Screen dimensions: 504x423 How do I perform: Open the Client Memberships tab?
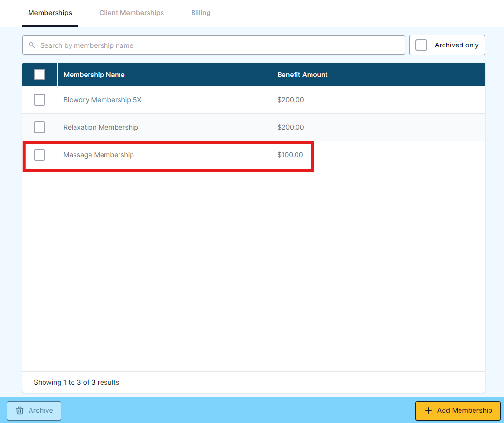click(x=132, y=13)
